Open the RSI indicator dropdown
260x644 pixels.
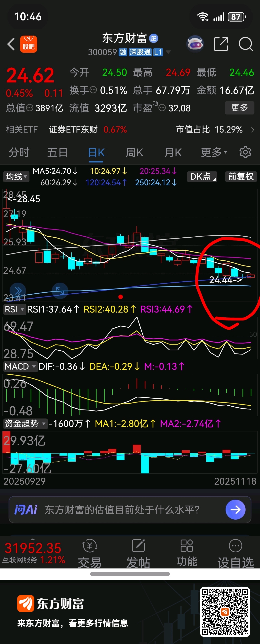(x=14, y=309)
